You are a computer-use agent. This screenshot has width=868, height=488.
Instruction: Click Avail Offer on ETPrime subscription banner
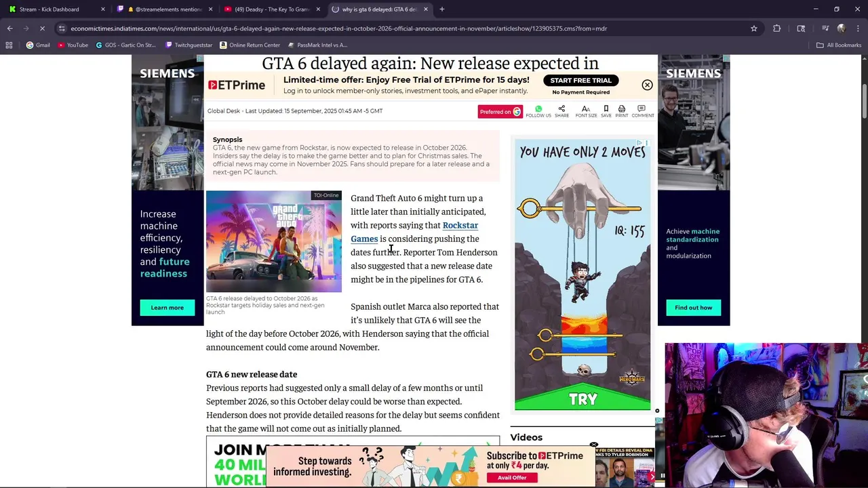click(512, 477)
